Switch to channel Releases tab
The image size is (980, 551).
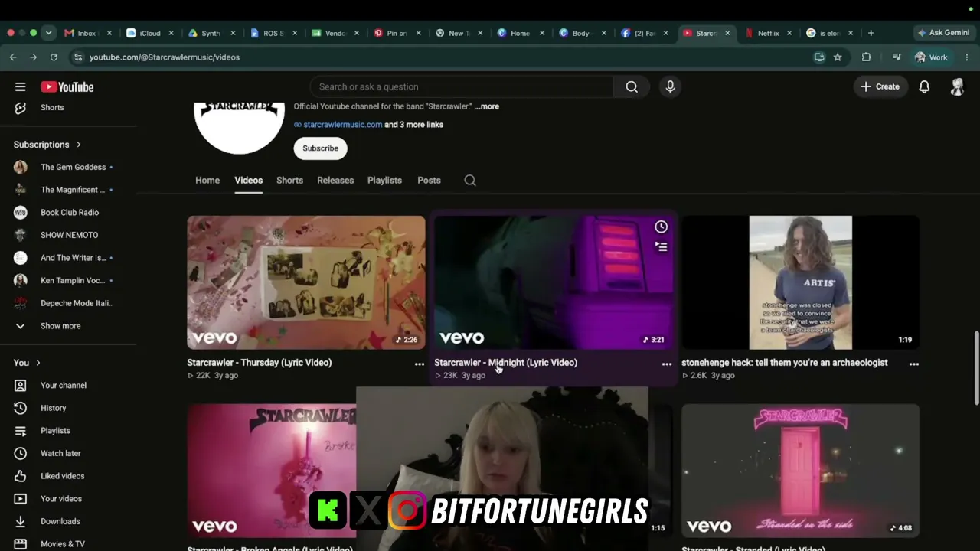click(x=335, y=181)
